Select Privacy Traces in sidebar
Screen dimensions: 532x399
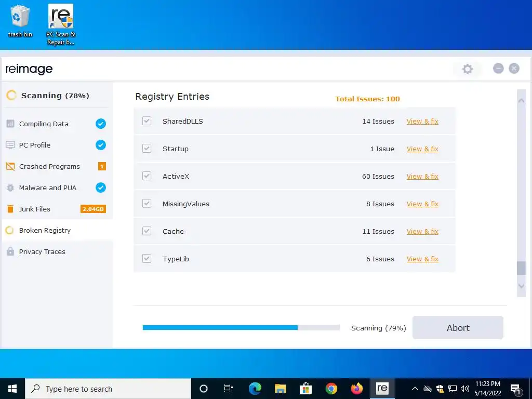pos(56,251)
